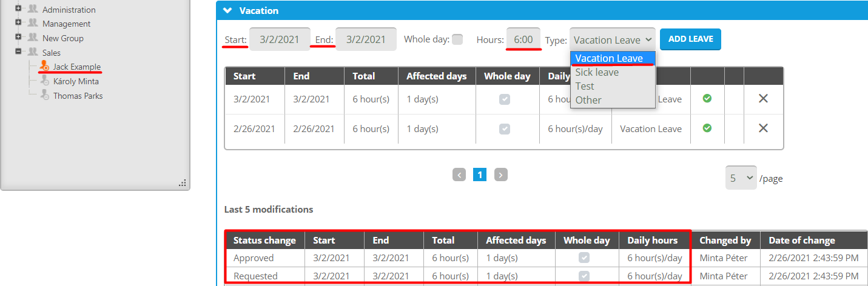Open the rows per page dropdown
The width and height of the screenshot is (868, 286).
click(741, 178)
